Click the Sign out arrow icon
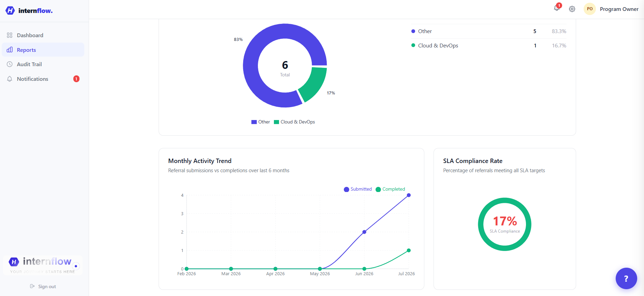 click(x=32, y=286)
